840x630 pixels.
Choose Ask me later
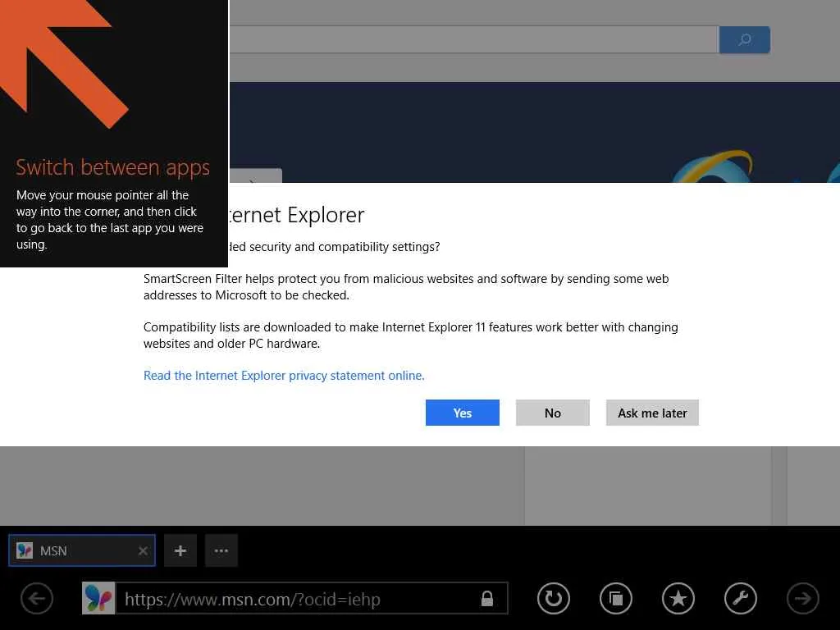pyautogui.click(x=652, y=413)
